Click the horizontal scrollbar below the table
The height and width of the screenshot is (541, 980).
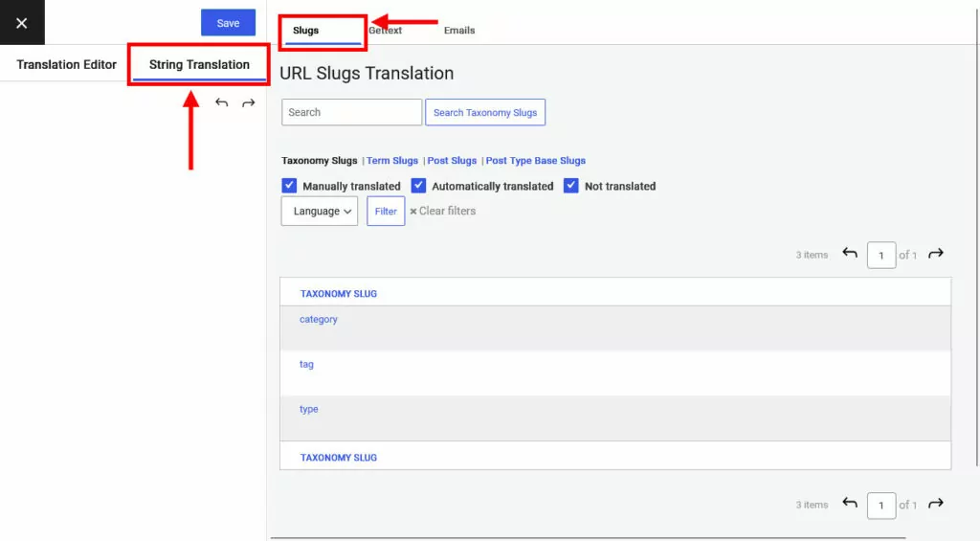pos(588,538)
